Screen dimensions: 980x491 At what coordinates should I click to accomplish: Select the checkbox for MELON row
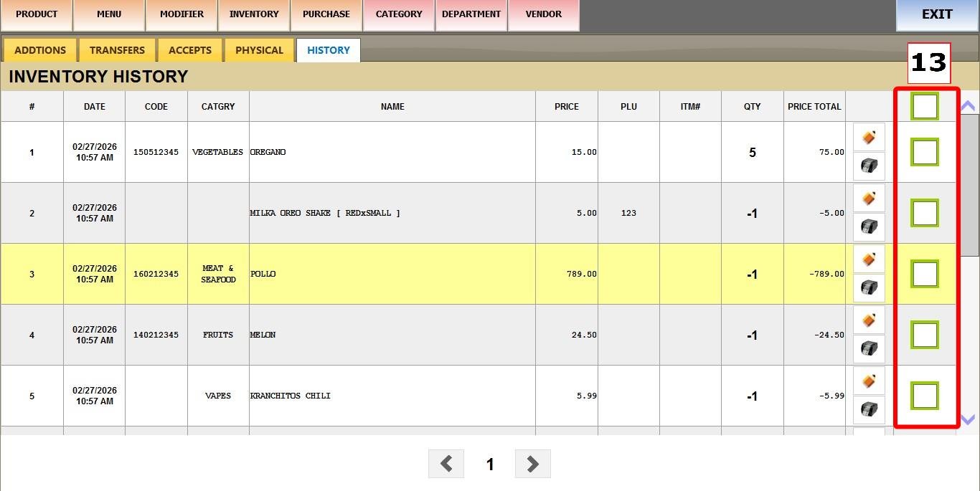pos(925,335)
